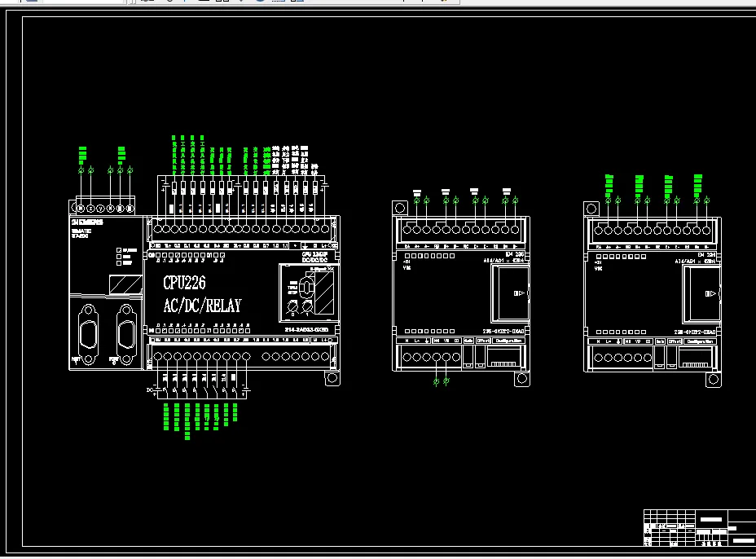This screenshot has height=559, width=756.
Task: Pick the right green wire terminal under middle module
Action: coord(446,382)
